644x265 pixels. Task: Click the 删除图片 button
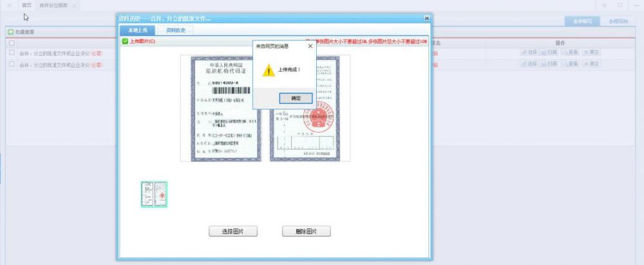(x=306, y=232)
